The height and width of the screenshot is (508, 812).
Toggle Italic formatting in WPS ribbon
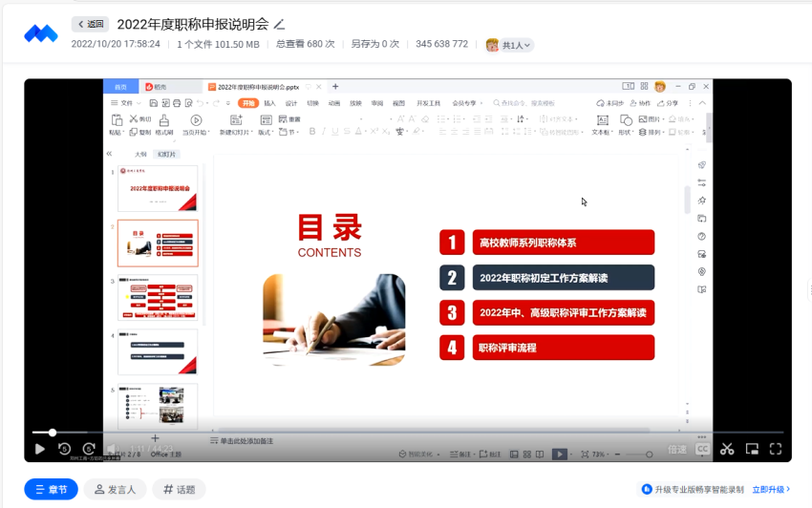coord(324,132)
